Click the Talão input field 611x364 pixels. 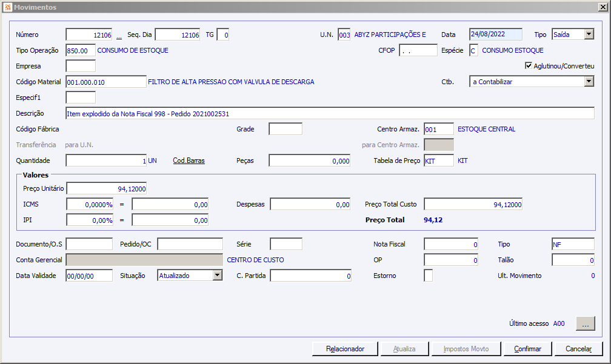point(573,260)
